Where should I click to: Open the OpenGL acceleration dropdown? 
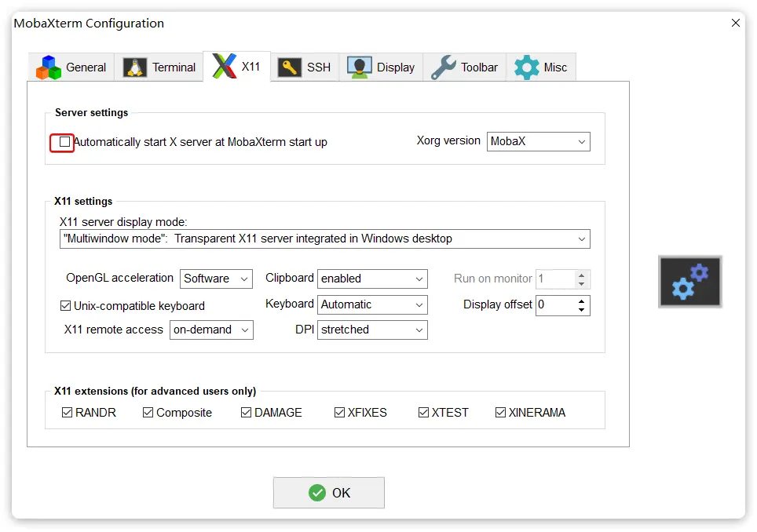tap(217, 279)
